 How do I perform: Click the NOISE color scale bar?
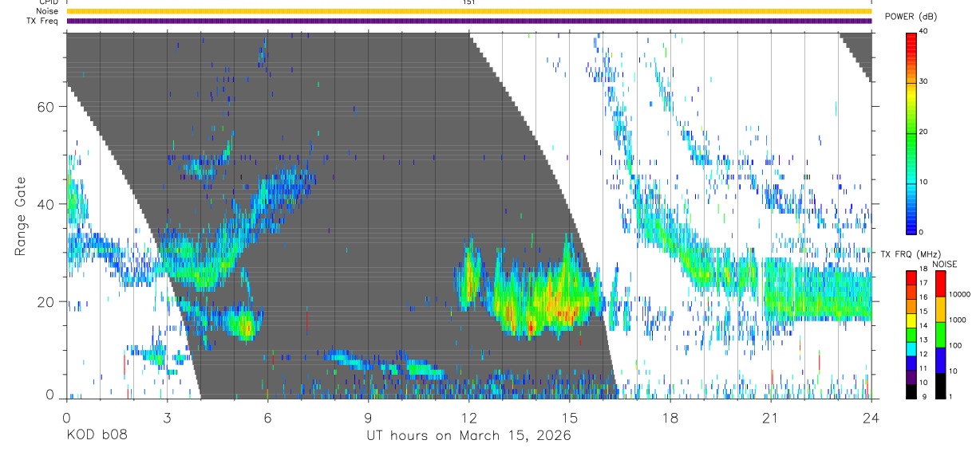pos(939,335)
